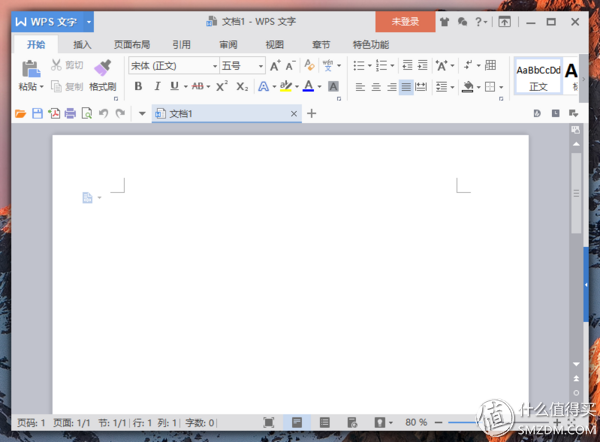Toggle Underline formatting
600x442 pixels.
(x=174, y=86)
